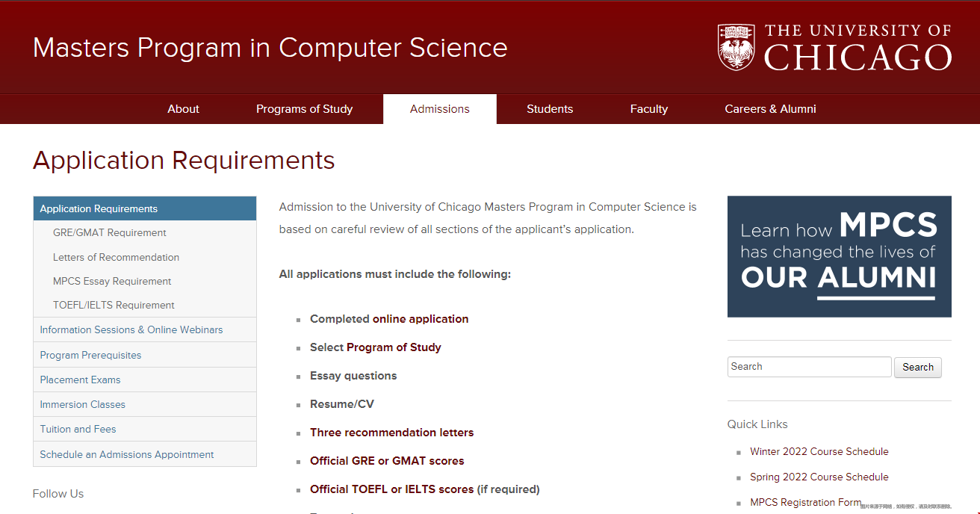
Task: Click the Resume/CV list item
Action: (x=342, y=404)
